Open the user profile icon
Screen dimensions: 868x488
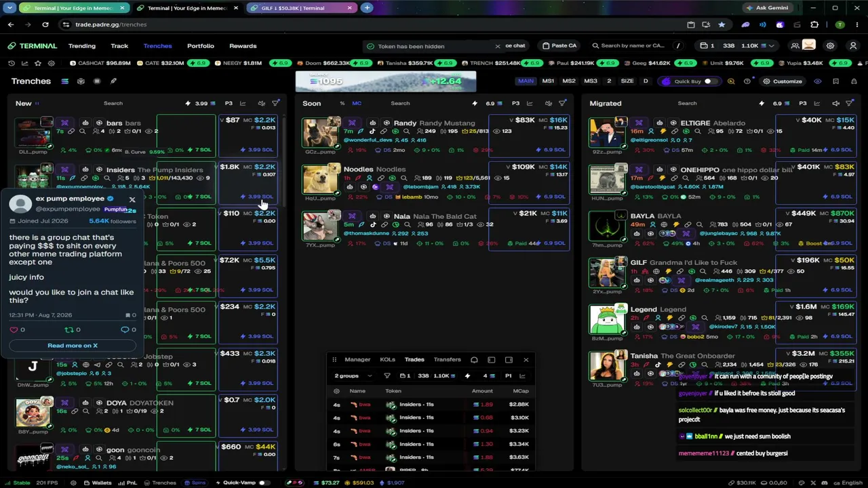[853, 46]
